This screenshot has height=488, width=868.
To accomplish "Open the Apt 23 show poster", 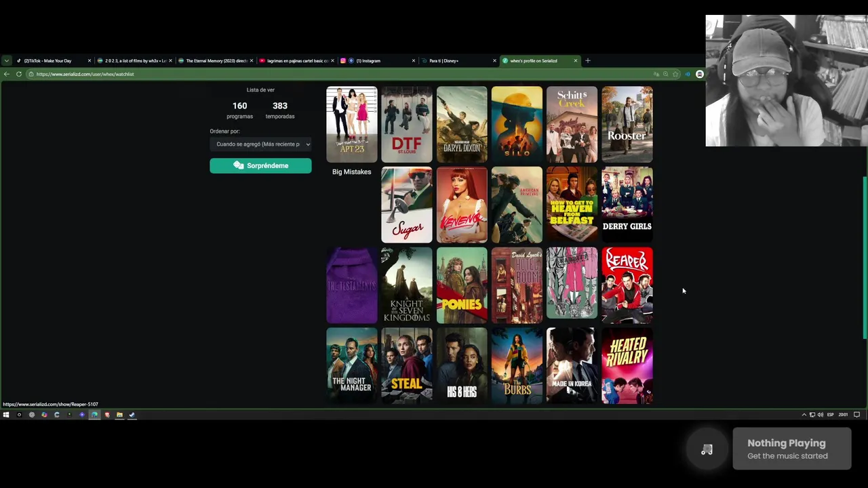I will tap(351, 124).
